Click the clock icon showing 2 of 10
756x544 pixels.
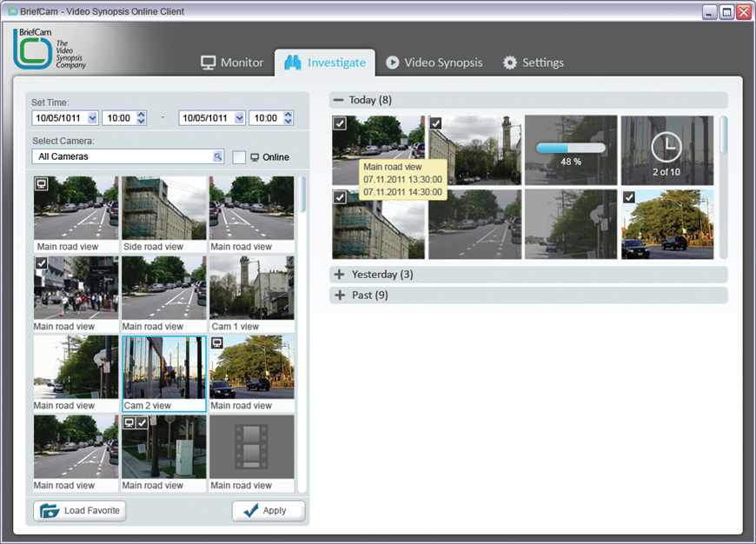[666, 147]
